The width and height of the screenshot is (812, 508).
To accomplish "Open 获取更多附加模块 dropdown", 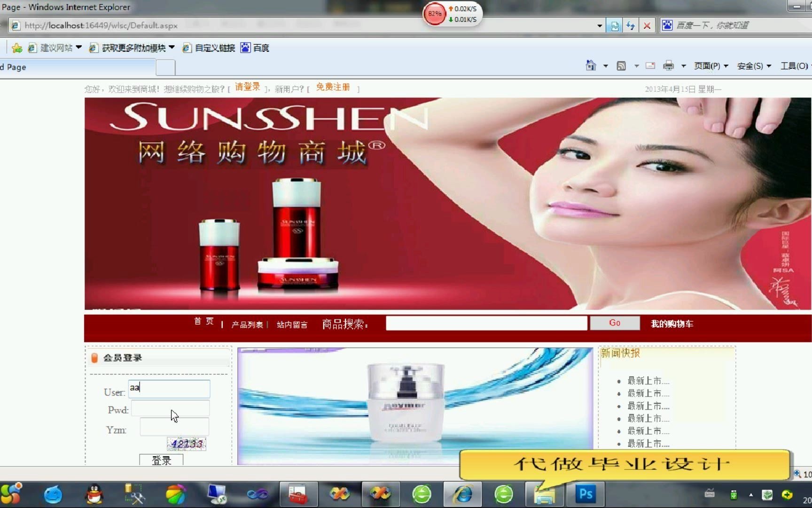I will tap(132, 48).
